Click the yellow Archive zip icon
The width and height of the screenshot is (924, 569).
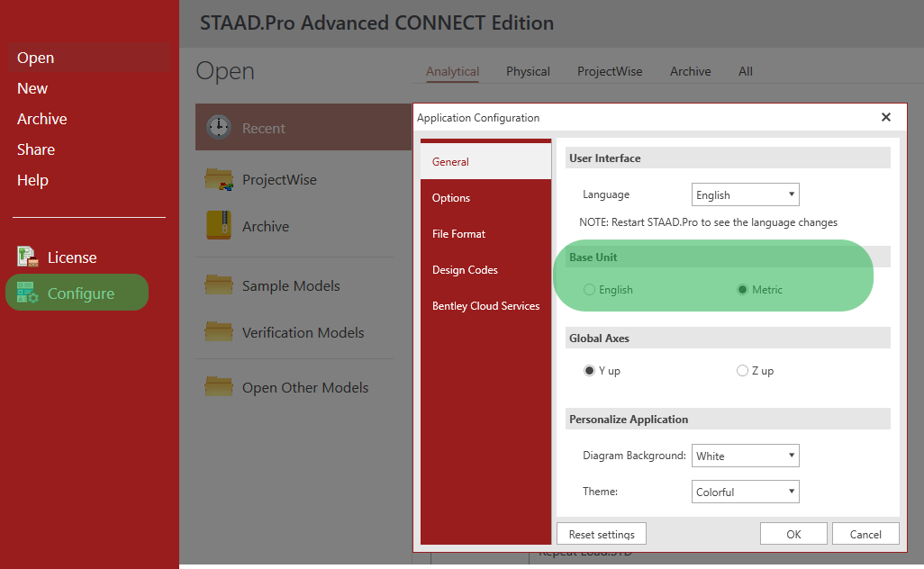[x=219, y=226]
